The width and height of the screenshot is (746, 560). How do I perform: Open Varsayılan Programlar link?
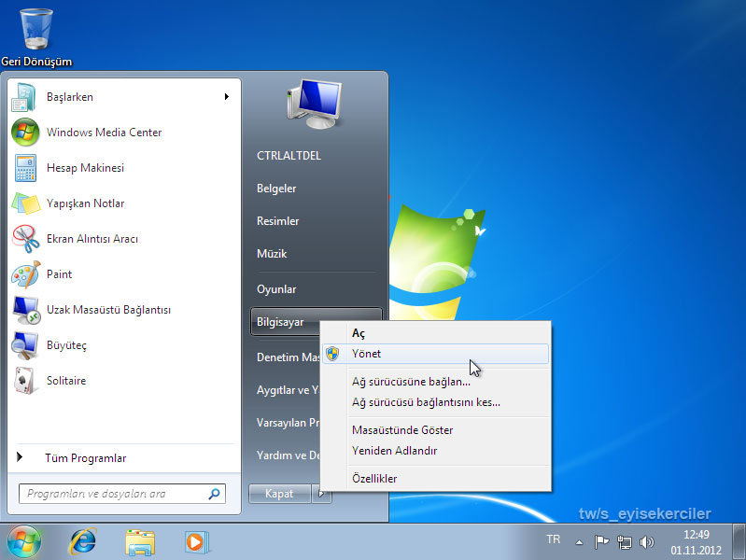(288, 423)
